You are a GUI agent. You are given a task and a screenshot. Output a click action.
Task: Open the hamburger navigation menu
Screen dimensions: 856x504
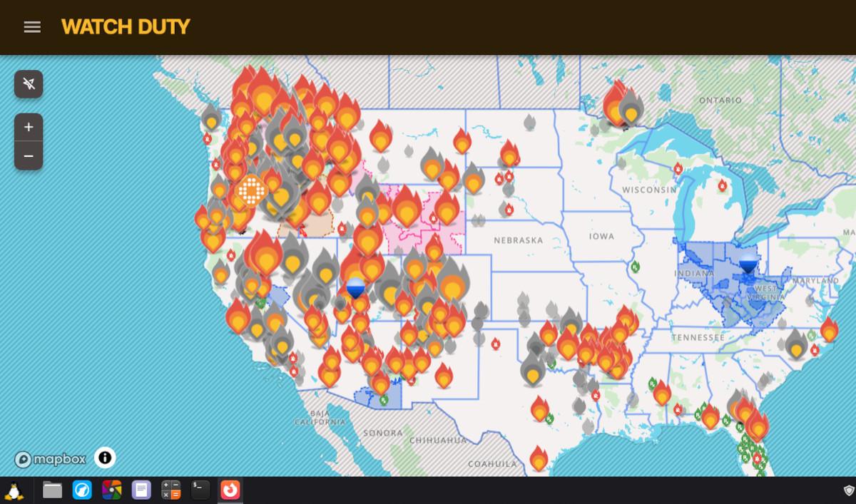pyautogui.click(x=32, y=27)
